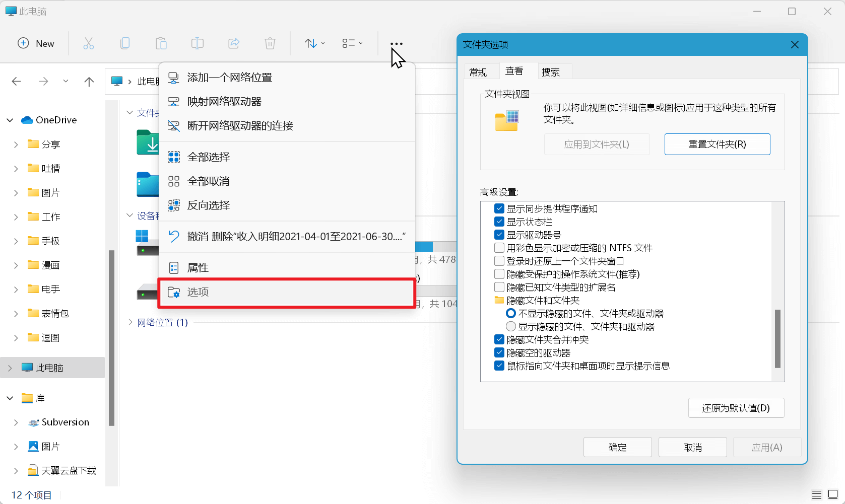This screenshot has height=504, width=845.
Task: Switch to large icons view in status bar
Action: (833, 494)
